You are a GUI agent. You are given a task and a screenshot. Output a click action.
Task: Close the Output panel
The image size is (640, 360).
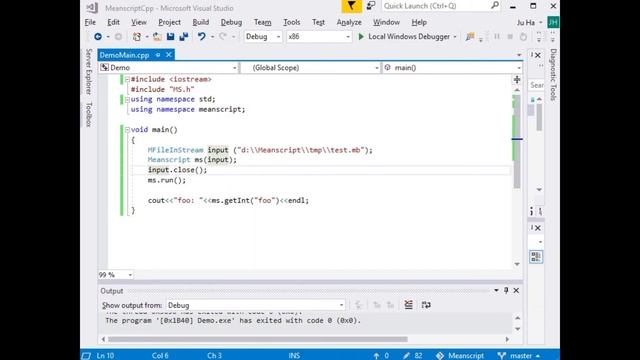(516, 291)
